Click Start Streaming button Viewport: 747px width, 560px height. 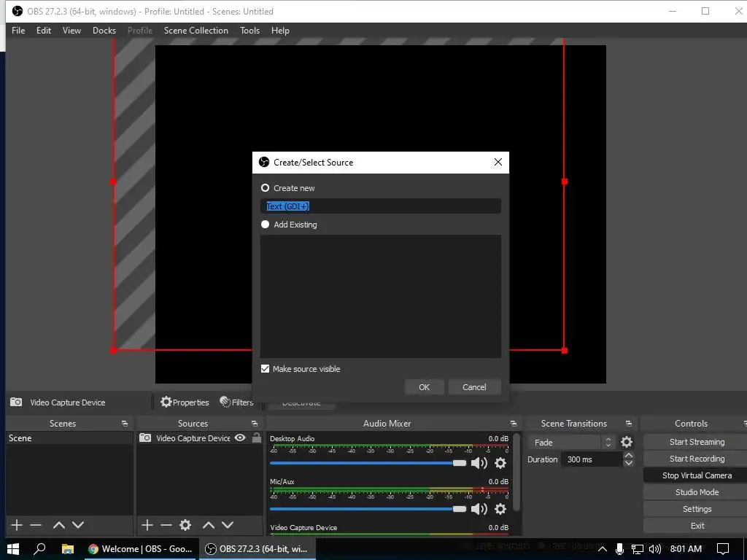coord(697,442)
